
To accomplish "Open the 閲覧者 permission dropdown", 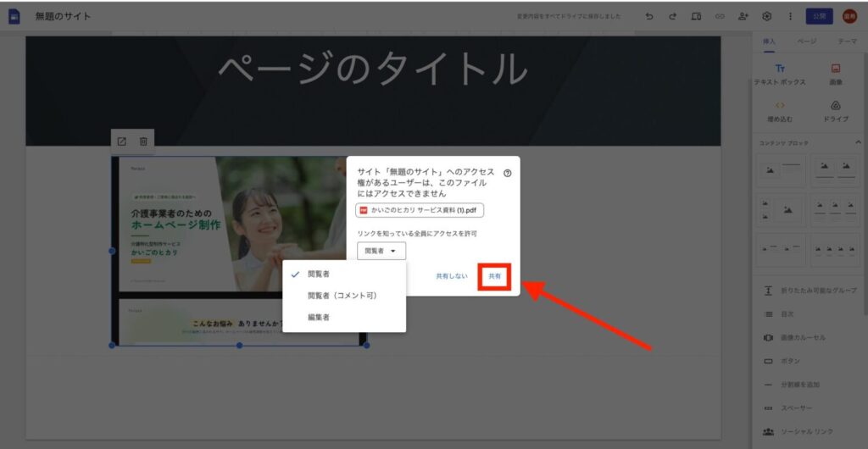I will pos(381,251).
